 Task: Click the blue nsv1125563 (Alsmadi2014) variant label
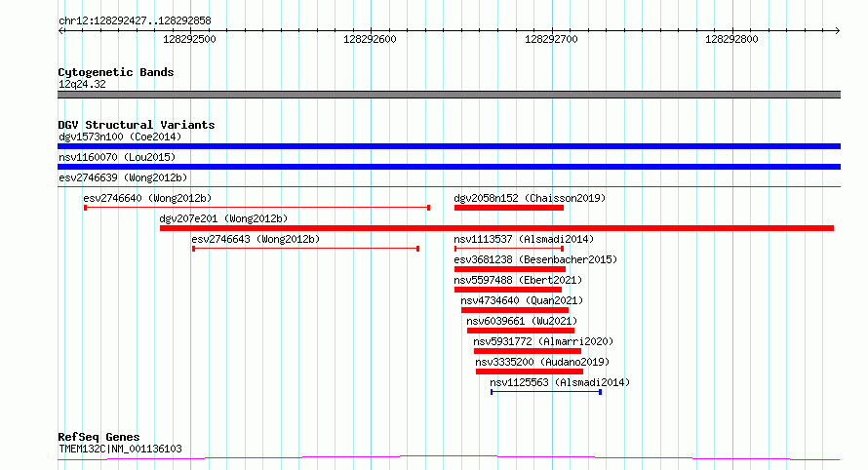pyautogui.click(x=560, y=382)
